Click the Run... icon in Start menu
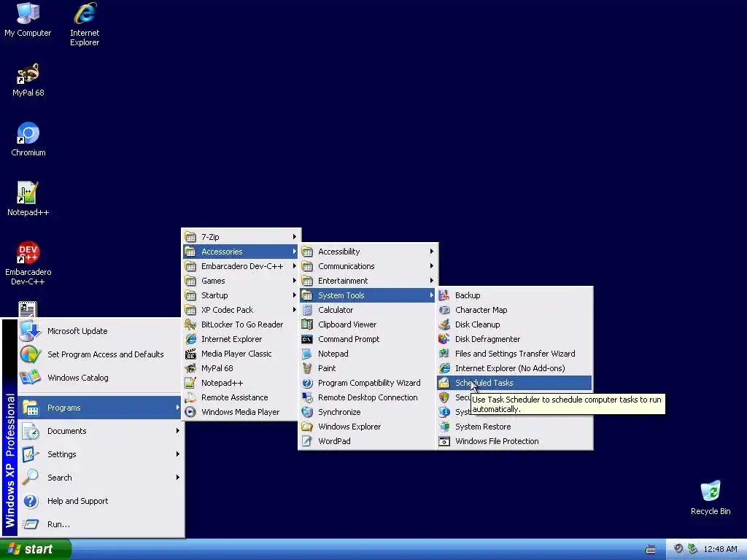This screenshot has width=747, height=560. pyautogui.click(x=31, y=524)
